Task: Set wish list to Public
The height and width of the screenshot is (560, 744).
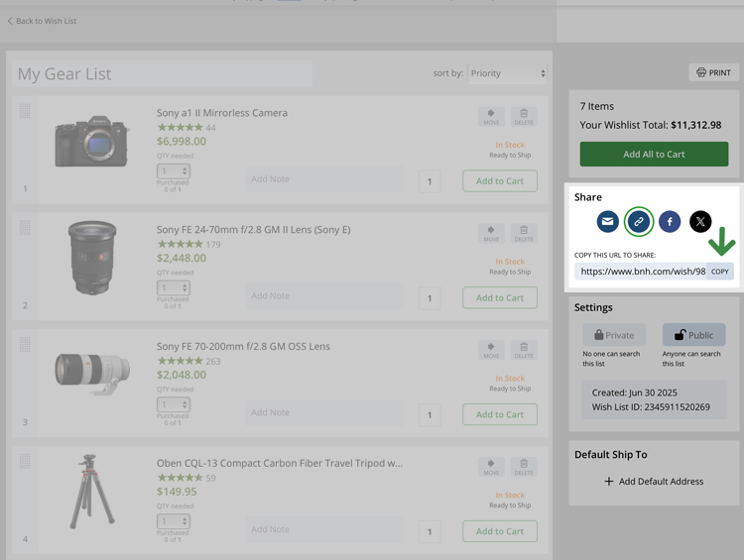Action: [693, 335]
